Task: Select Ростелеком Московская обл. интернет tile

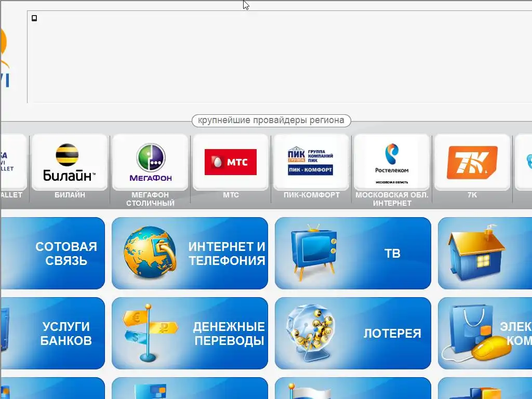Action: point(392,162)
